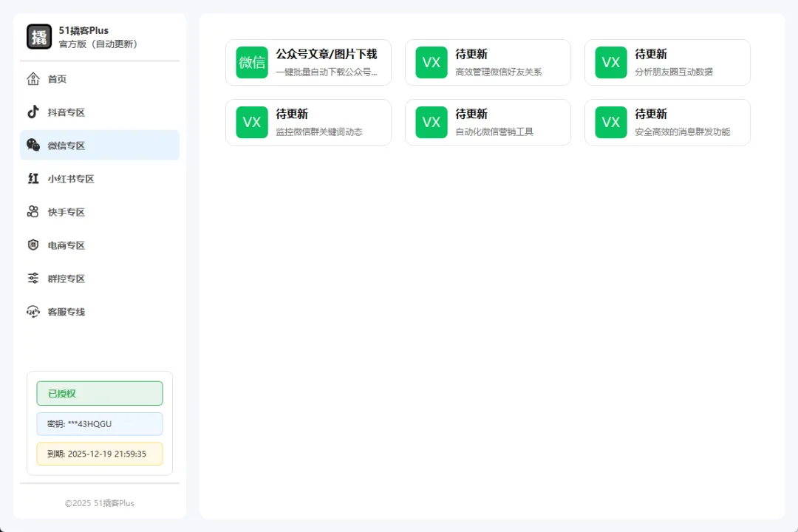Click VX icon on 自动化微信营销工具 card
The height and width of the screenshot is (532, 798).
pos(431,122)
